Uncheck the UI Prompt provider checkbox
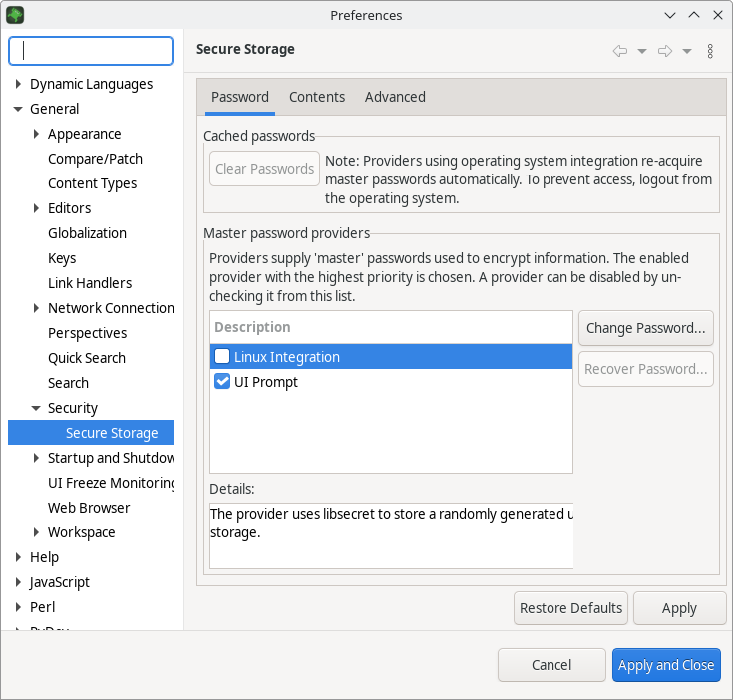Screen dimensions: 733x700 [x=222, y=381]
